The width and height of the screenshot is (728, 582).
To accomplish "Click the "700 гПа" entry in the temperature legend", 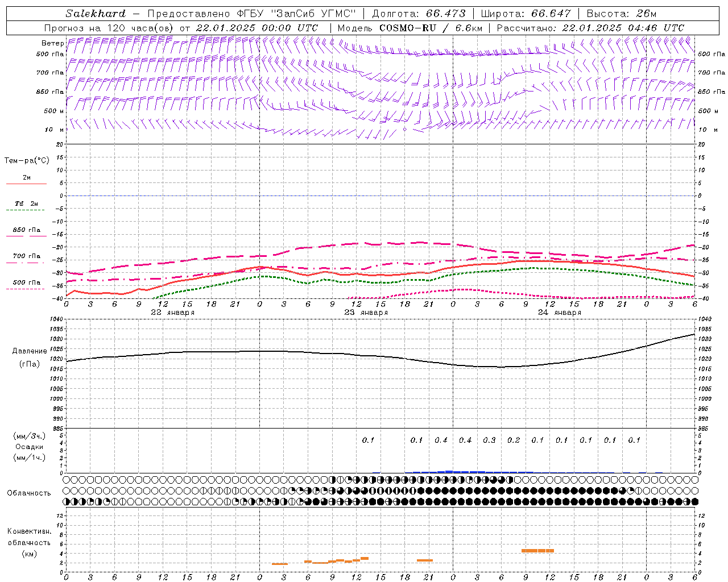I will (x=26, y=256).
